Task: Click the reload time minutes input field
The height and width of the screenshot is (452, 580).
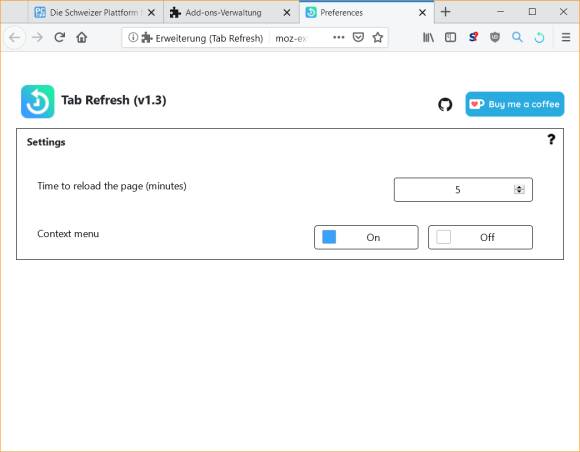Action: [x=463, y=189]
